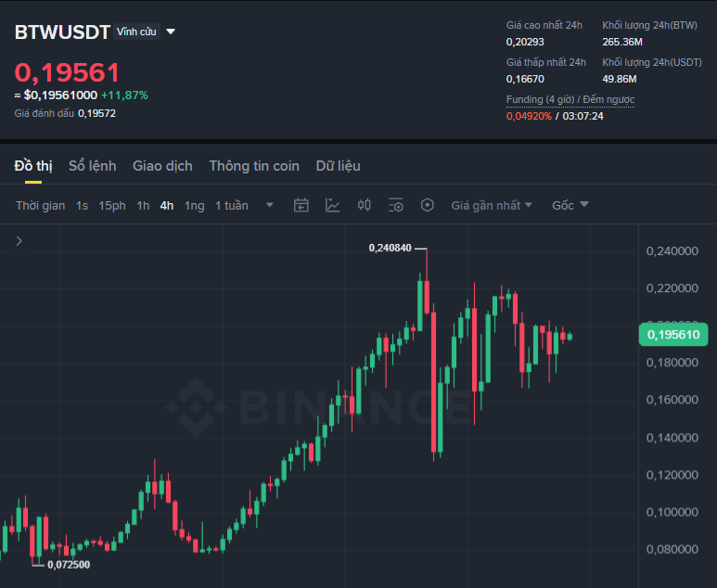Click the 0,140000 price axis label
This screenshot has width=717, height=588.
pos(672,438)
